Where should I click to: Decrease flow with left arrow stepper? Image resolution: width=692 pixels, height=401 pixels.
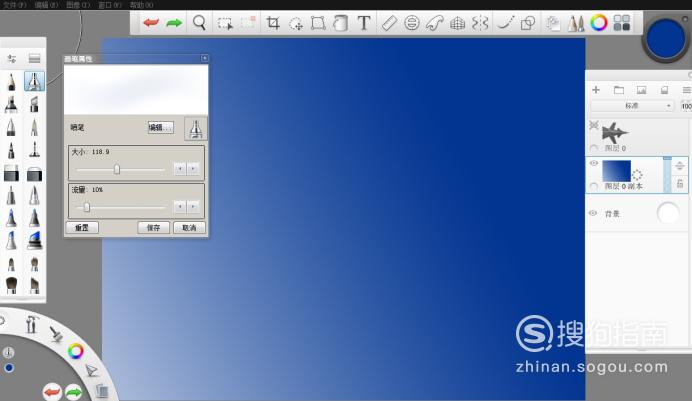coord(180,206)
